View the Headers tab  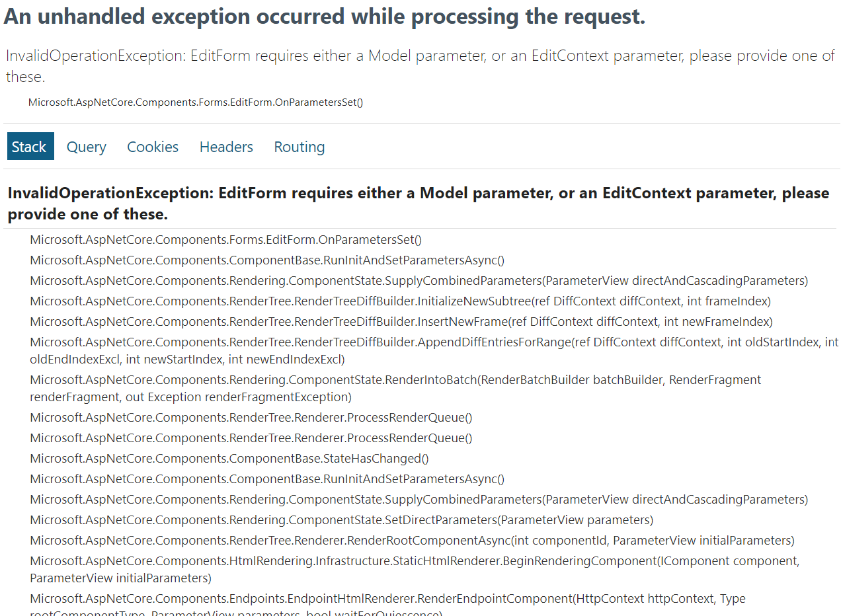pos(226,147)
